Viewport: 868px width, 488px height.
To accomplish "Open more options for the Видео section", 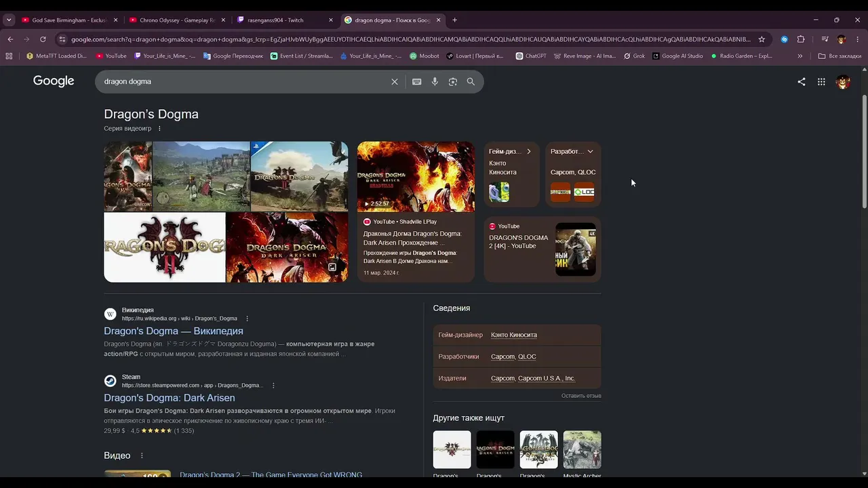I will coord(142,455).
